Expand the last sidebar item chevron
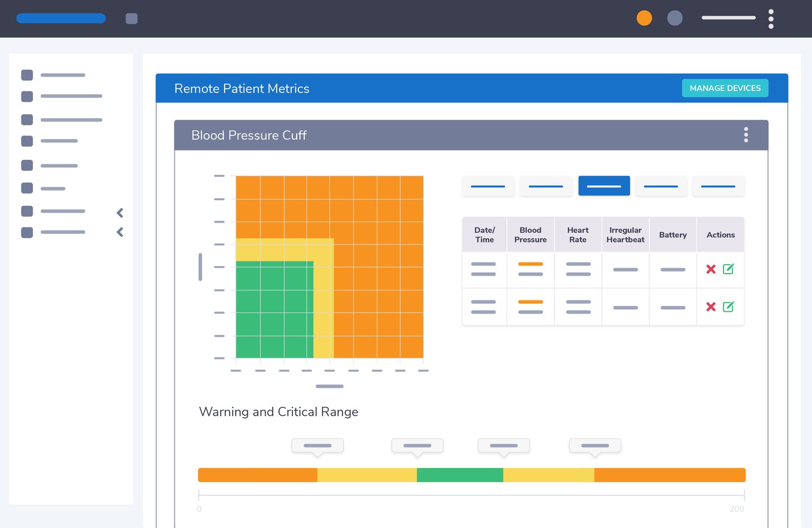The height and width of the screenshot is (528, 812). pyautogui.click(x=120, y=232)
